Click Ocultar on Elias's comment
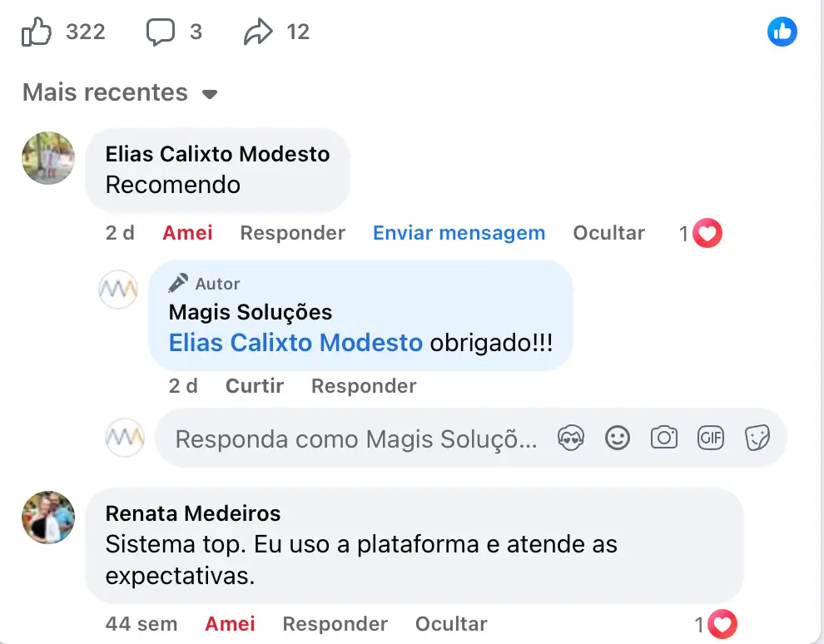The height and width of the screenshot is (644, 824). click(608, 234)
